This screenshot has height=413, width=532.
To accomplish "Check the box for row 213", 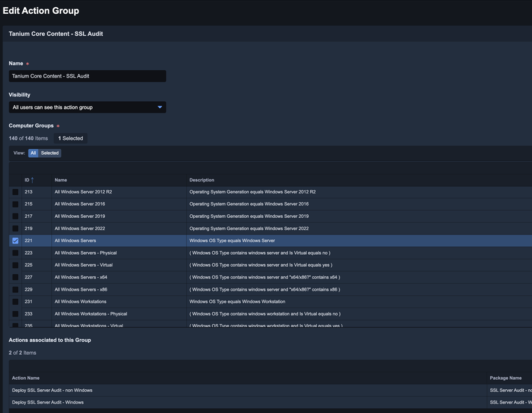I will click(x=15, y=192).
